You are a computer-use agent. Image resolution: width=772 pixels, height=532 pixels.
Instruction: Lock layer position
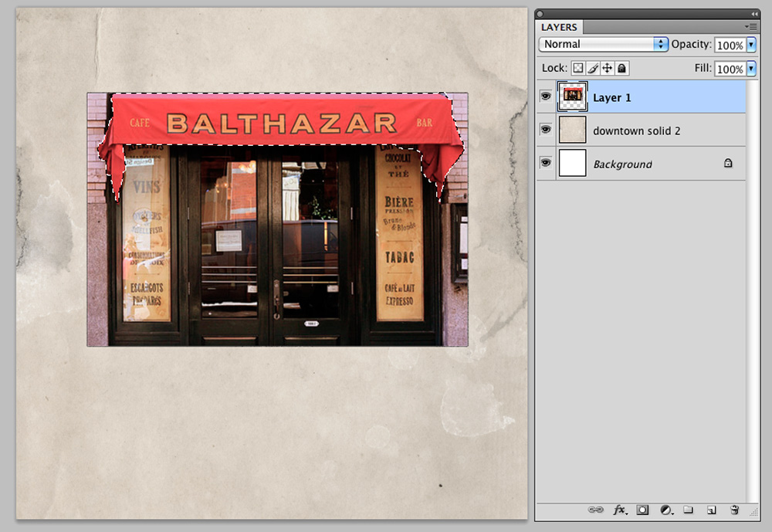(x=608, y=68)
